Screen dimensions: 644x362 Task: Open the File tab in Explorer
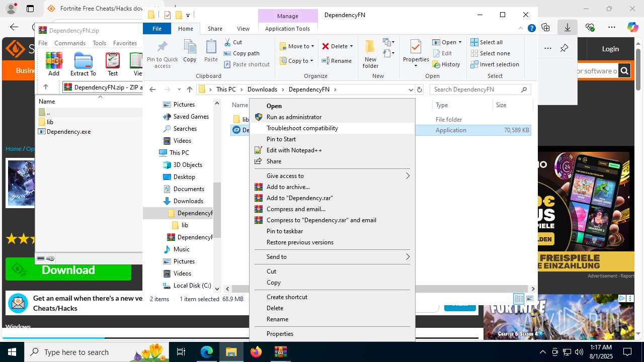pos(157,29)
